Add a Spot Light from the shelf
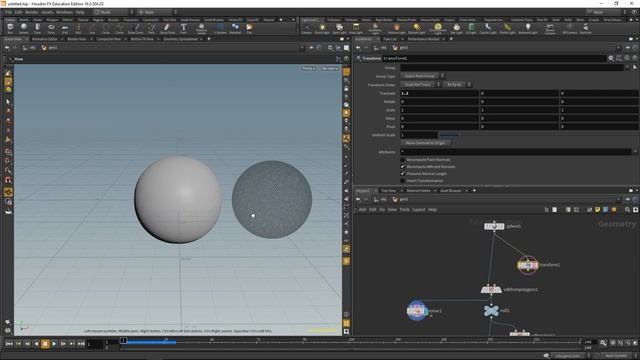 339,28
